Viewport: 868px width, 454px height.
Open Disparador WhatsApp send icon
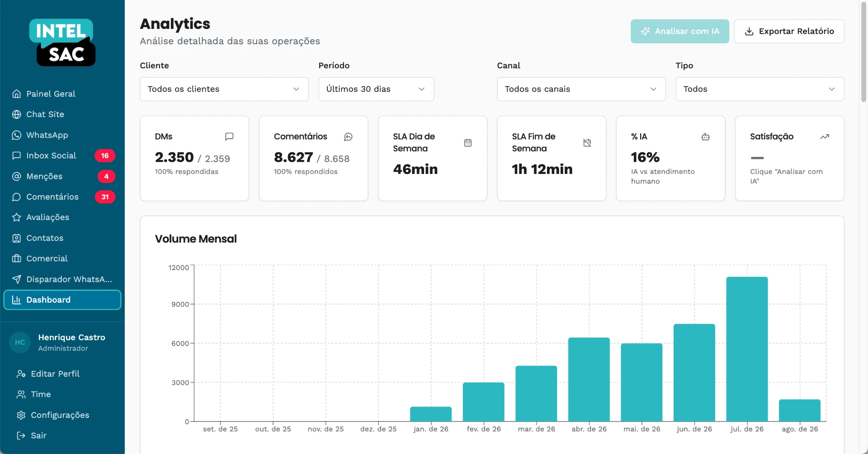pyautogui.click(x=17, y=279)
